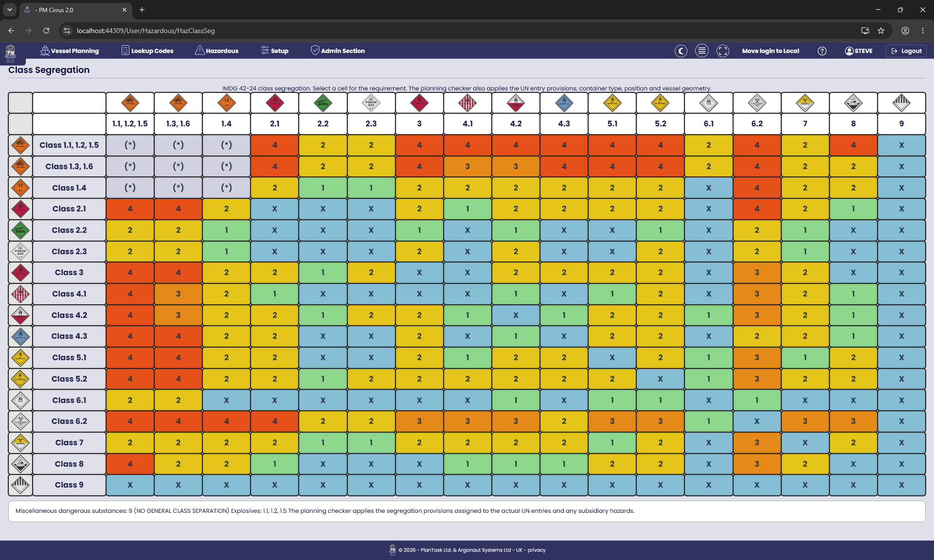Open the Chrome three-dot menu
The image size is (934, 560).
coord(923,31)
